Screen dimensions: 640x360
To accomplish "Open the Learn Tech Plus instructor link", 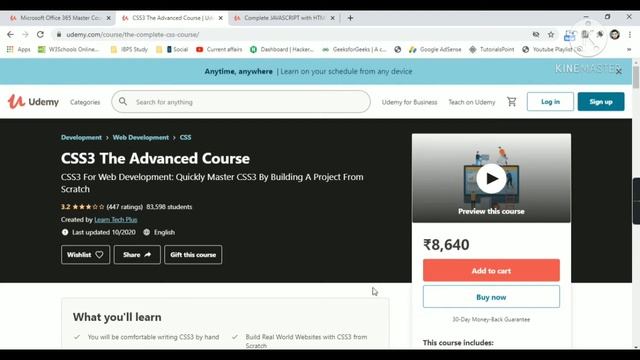I will coord(116,220).
